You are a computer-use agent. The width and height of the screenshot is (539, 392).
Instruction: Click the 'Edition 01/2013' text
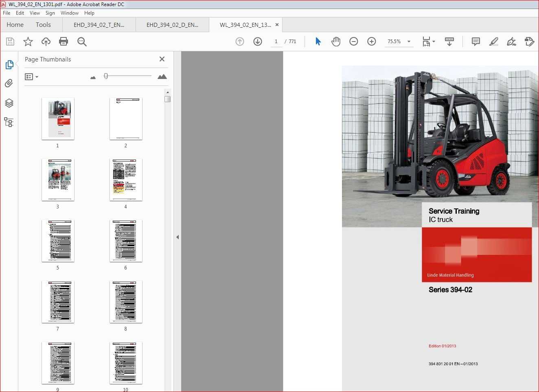pyautogui.click(x=442, y=346)
